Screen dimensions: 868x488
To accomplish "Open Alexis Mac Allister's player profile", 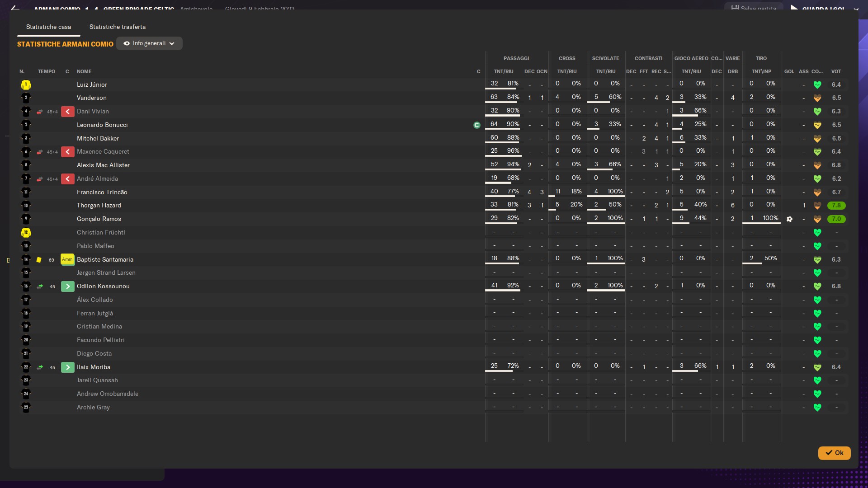I will click(x=103, y=165).
